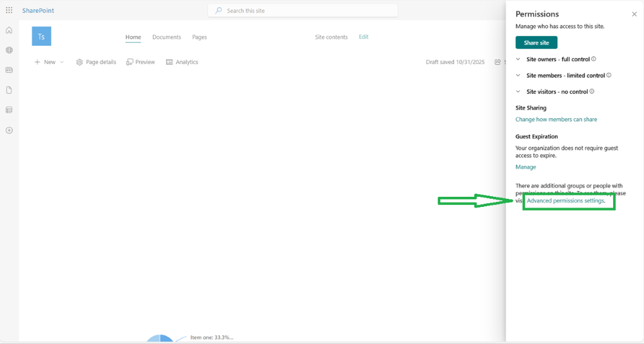644x344 pixels.
Task: Open the app launcher waffle icon
Action: [x=9, y=10]
